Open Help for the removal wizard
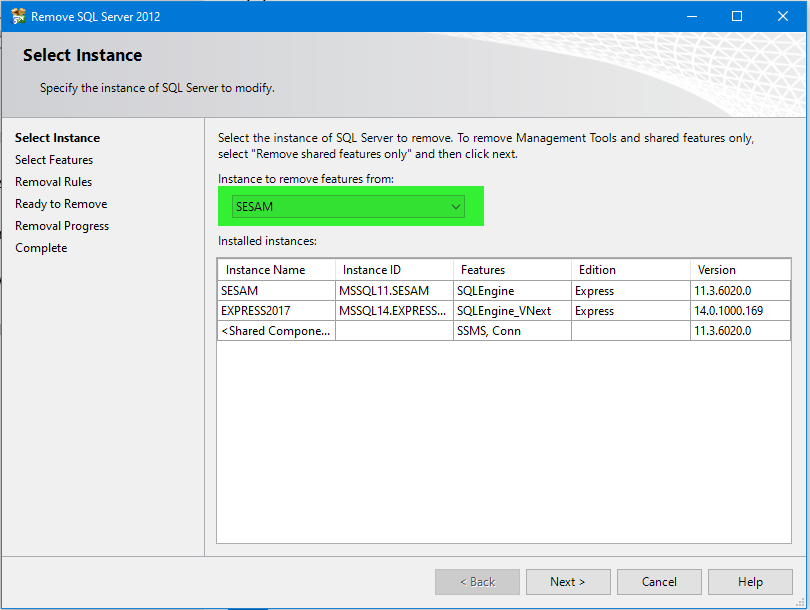 pyautogui.click(x=750, y=582)
